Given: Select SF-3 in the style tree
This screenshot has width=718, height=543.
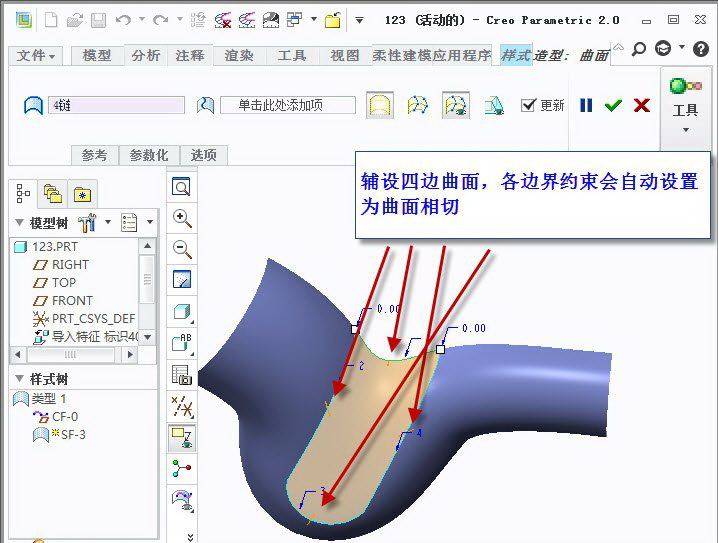Looking at the screenshot, I should [x=72, y=434].
